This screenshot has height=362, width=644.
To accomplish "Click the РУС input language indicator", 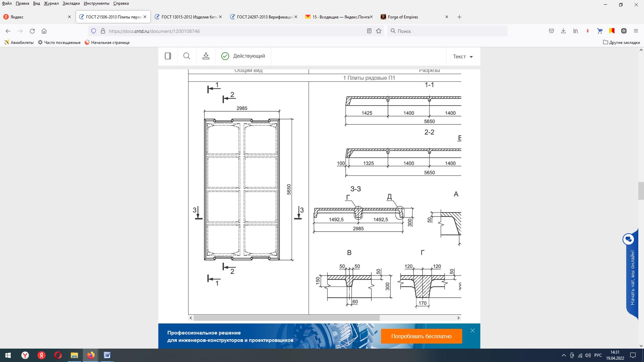I will (598, 355).
